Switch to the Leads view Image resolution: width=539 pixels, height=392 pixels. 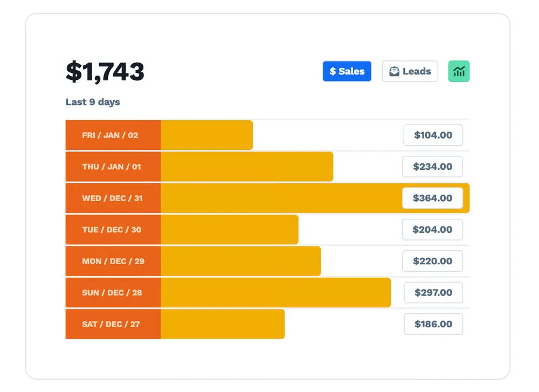410,71
